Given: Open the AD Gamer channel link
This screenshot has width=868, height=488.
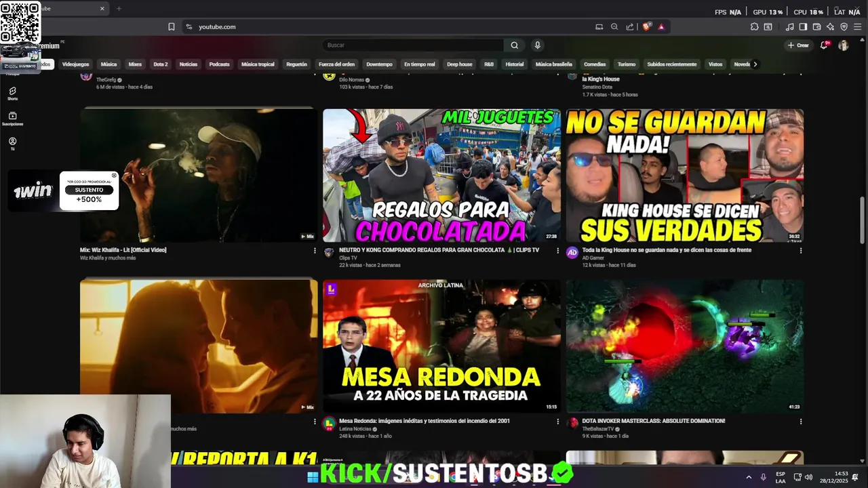Looking at the screenshot, I should [593, 258].
